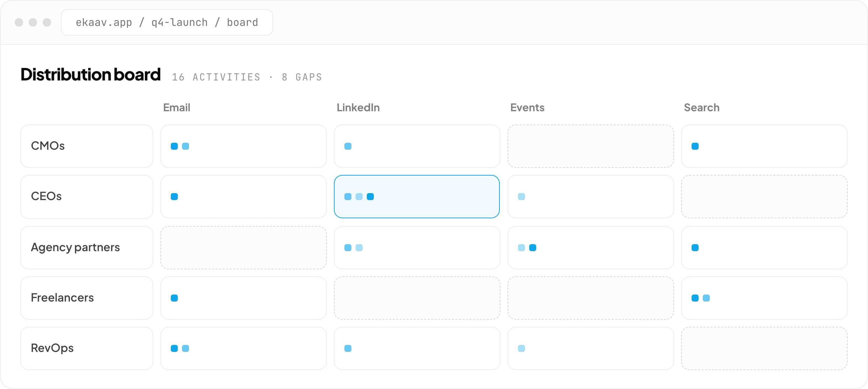Select the CMOs audience row label
The image size is (868, 389).
(87, 146)
